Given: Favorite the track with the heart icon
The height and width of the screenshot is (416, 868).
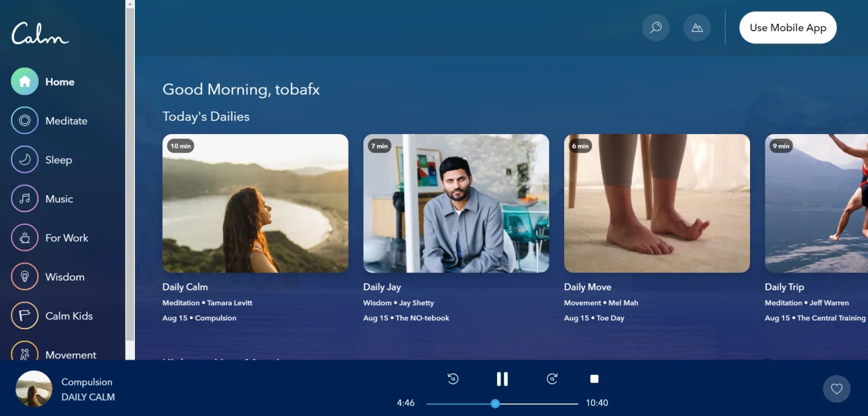Looking at the screenshot, I should 837,389.
